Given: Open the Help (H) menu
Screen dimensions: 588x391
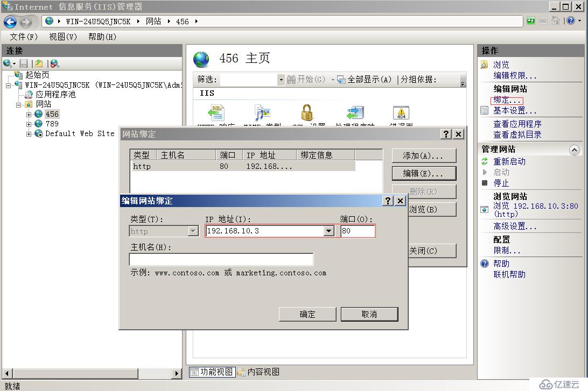Looking at the screenshot, I should (102, 37).
